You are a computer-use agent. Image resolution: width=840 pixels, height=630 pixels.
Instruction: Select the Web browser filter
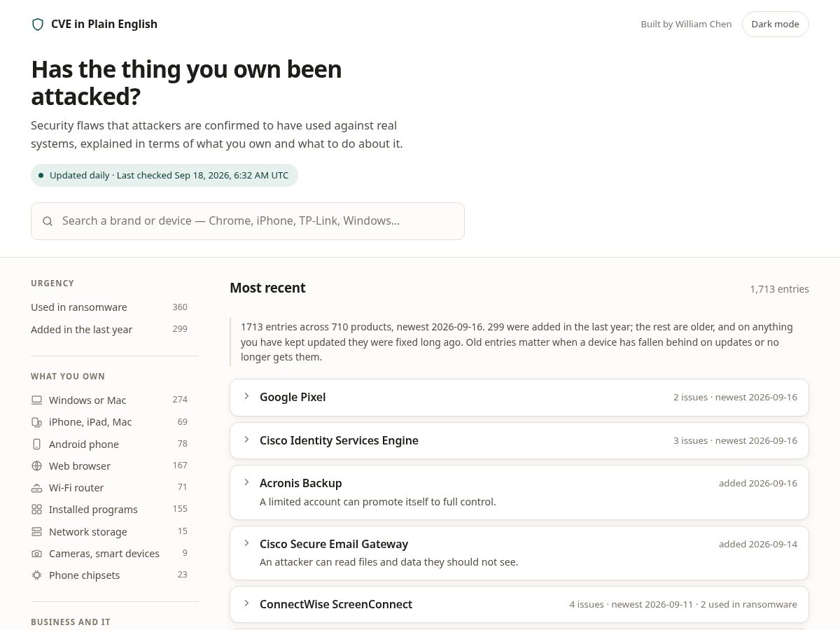[109, 466]
